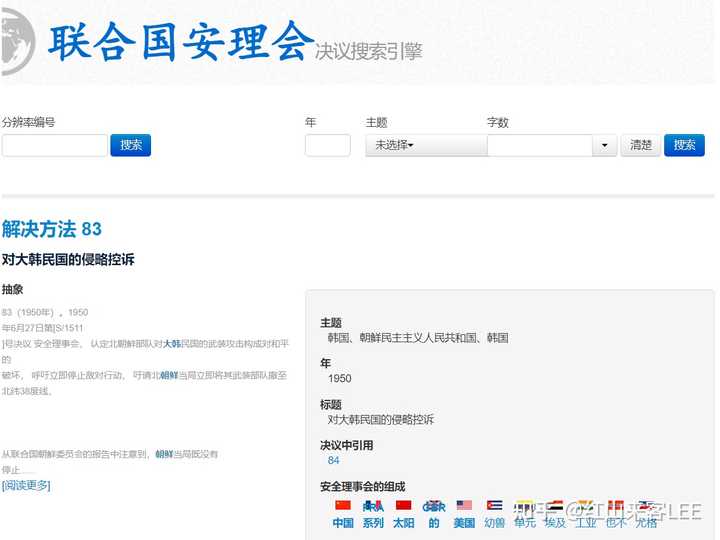Click the 主题 label above the dropdown
The image size is (720, 540).
point(377,123)
